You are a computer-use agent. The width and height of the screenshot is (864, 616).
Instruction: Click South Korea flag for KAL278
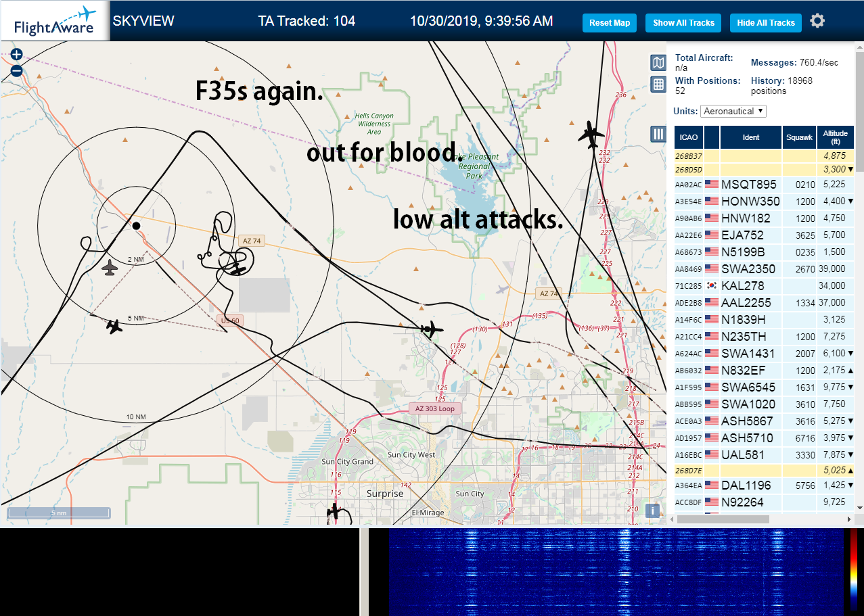click(x=711, y=285)
